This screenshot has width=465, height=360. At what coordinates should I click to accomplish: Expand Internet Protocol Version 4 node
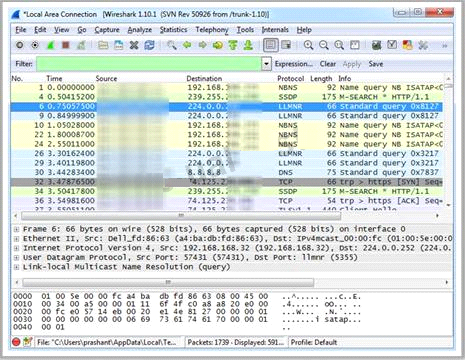coord(16,248)
